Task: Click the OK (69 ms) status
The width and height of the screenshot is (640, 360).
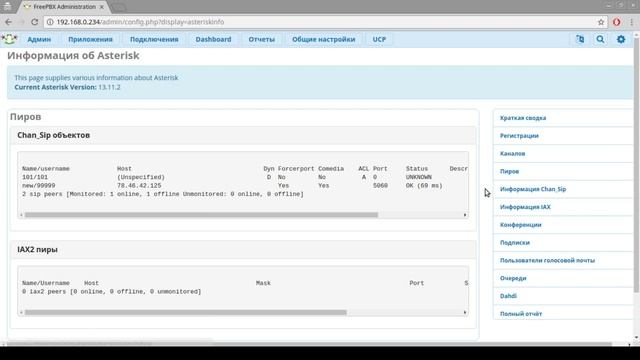Action: (x=424, y=186)
